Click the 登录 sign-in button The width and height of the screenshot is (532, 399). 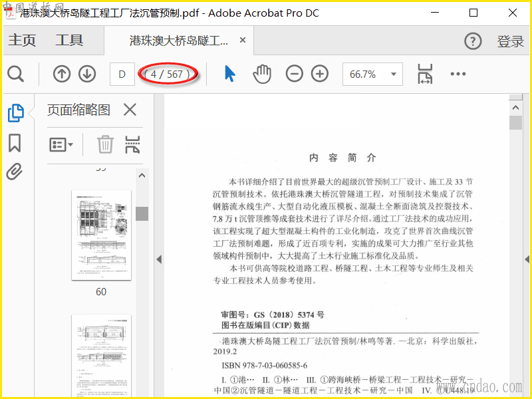coord(511,41)
